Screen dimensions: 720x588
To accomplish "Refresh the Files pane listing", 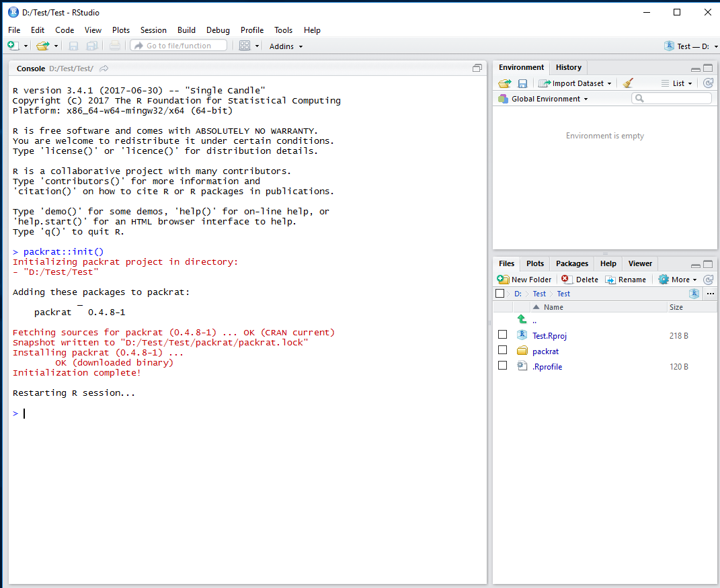I will 709,279.
